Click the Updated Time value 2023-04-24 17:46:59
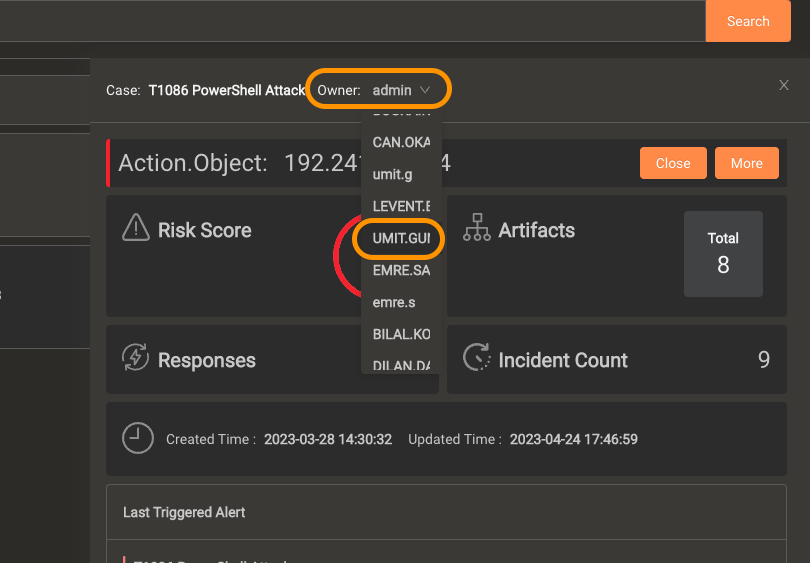 point(573,440)
